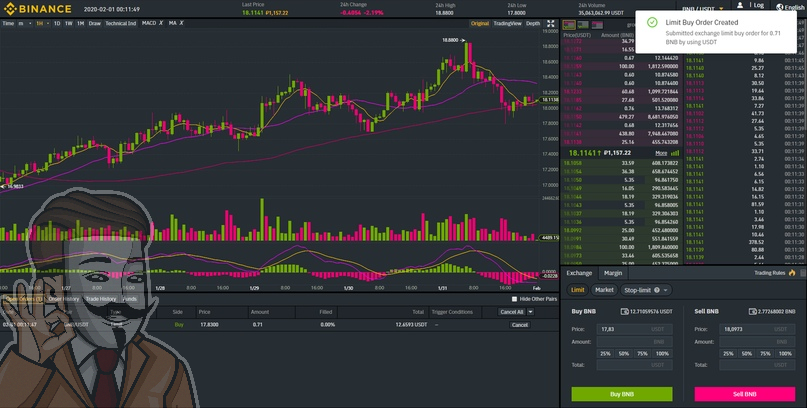Focus the Buy Total input field

[635, 365]
